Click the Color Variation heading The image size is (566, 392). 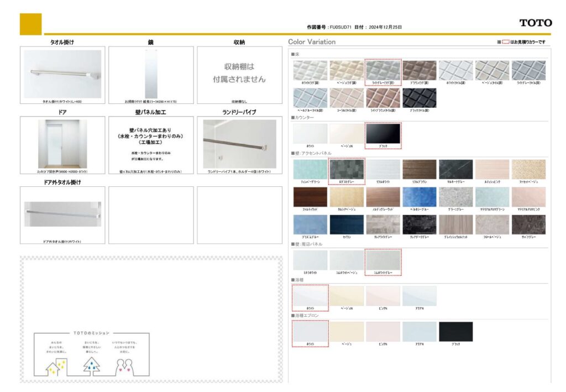point(312,42)
